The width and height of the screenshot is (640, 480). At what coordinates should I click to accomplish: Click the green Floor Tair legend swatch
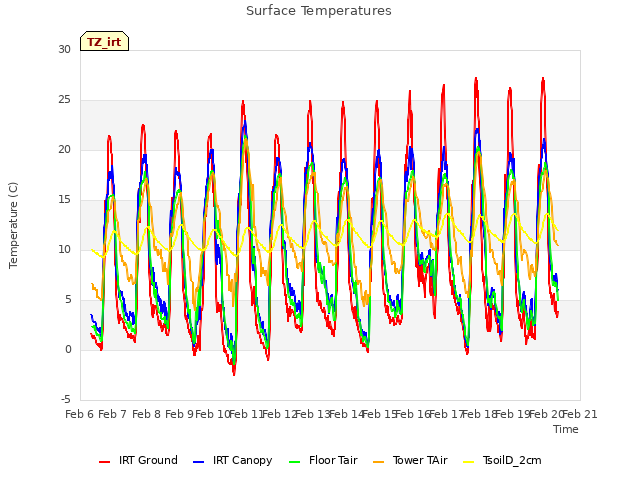(295, 462)
